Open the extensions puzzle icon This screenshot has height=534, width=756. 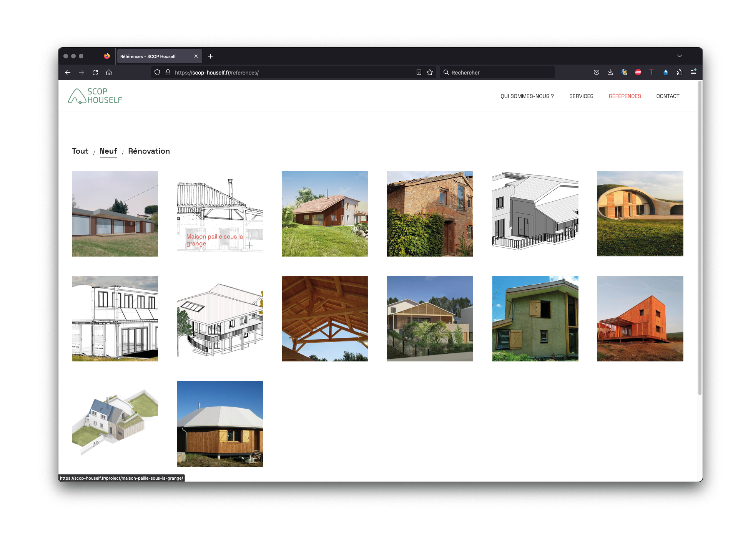pyautogui.click(x=680, y=72)
